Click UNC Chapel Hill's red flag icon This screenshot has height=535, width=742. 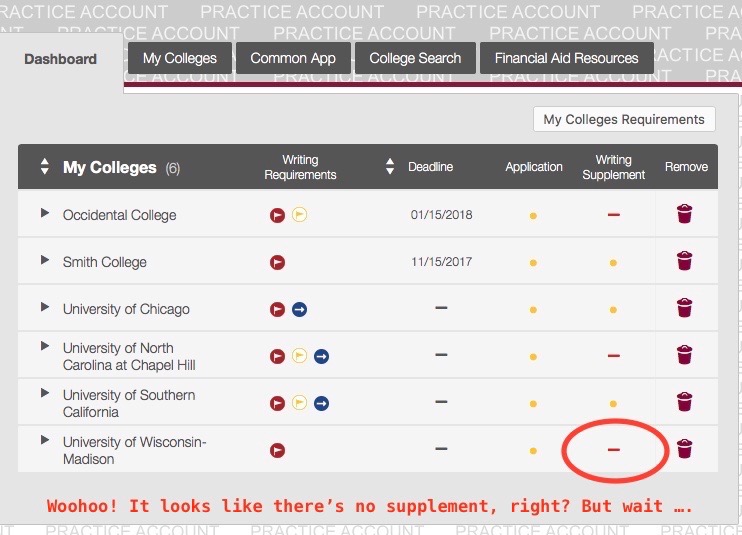(x=277, y=356)
